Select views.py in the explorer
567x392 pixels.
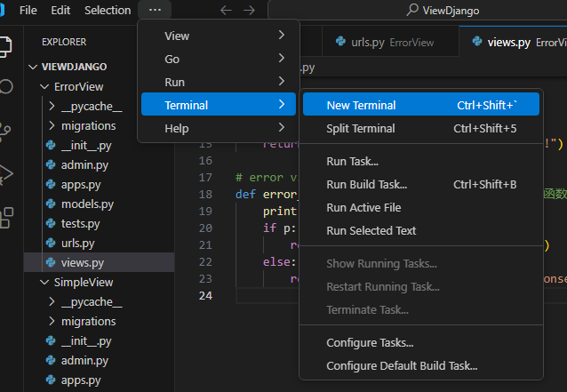[x=99, y=262]
